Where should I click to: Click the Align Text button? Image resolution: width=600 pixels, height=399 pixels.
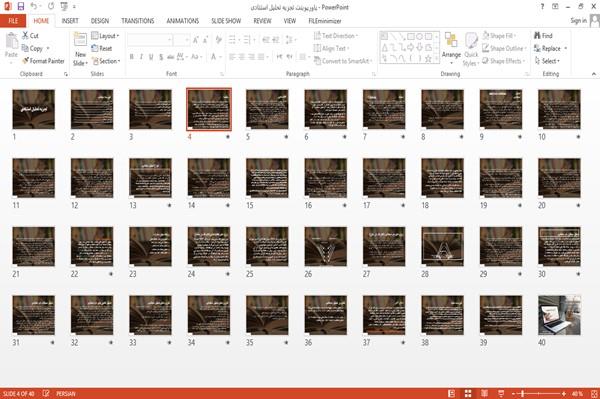click(x=331, y=48)
